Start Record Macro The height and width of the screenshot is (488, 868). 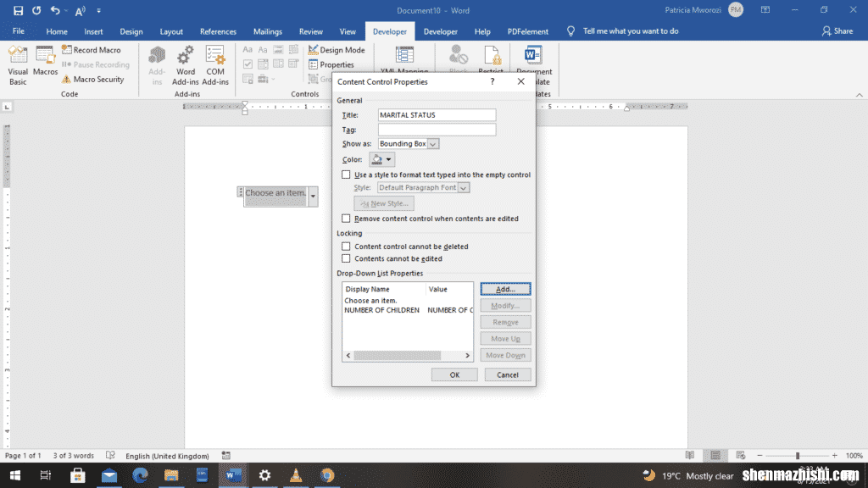tap(92, 50)
